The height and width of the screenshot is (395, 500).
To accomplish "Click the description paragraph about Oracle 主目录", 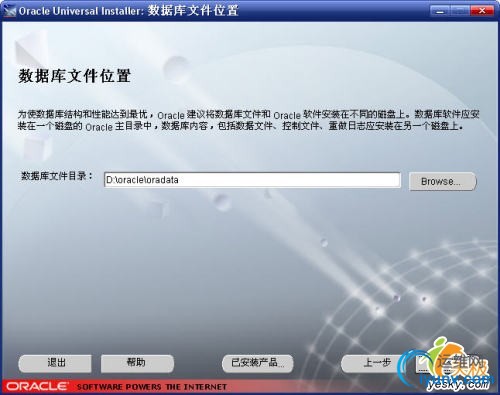I will pos(248,120).
